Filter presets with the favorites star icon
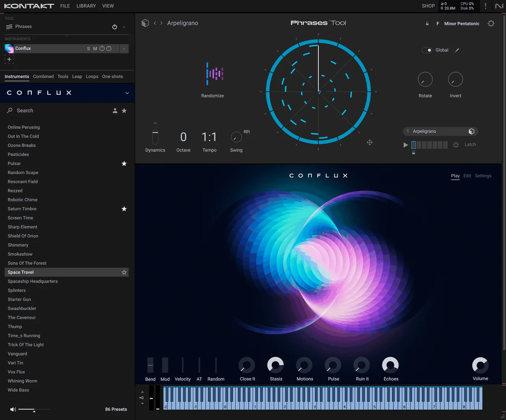 click(x=124, y=111)
